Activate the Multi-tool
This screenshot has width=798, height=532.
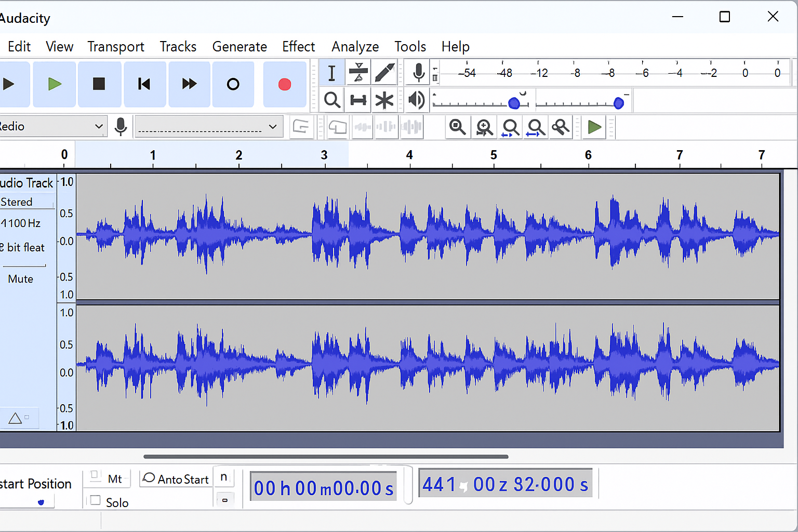(x=385, y=100)
